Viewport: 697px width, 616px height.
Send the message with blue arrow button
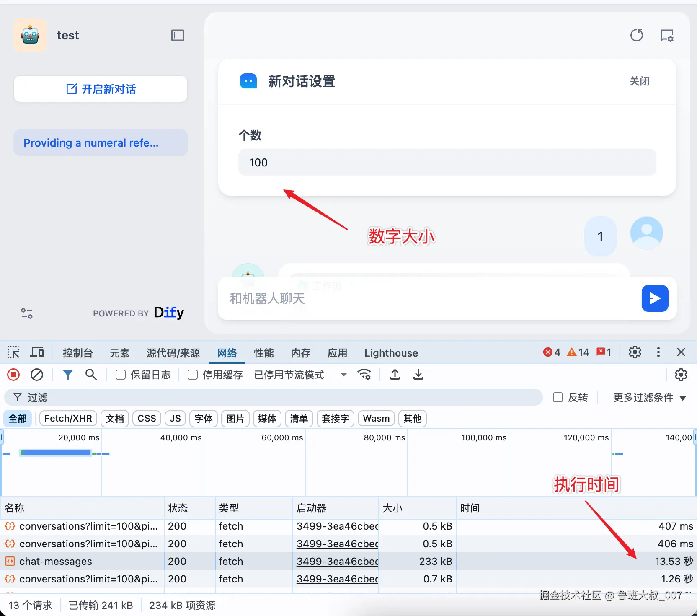pyautogui.click(x=655, y=298)
